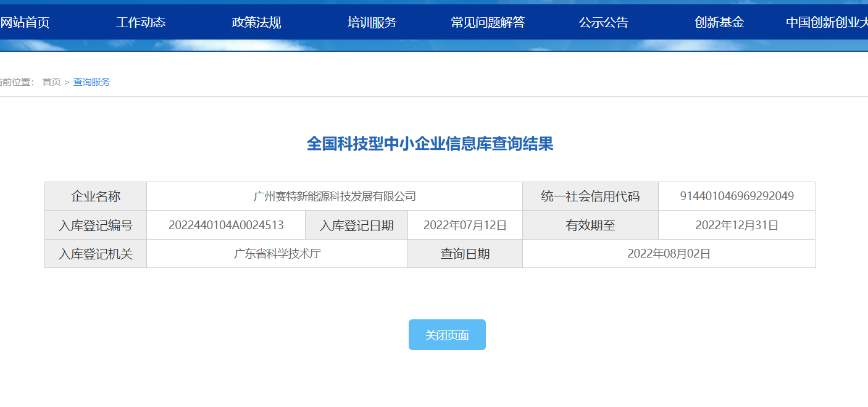Click the registration date 2022年07月12日

pos(465,225)
